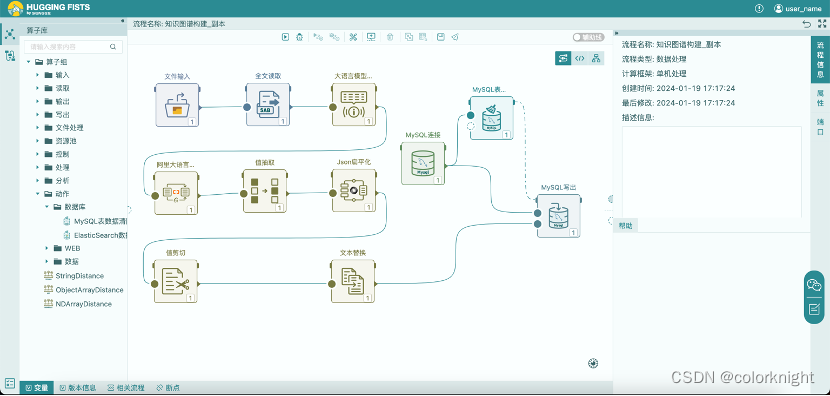Select the MySQL写出 node on canvas
This screenshot has height=396, width=830.
pyautogui.click(x=559, y=216)
